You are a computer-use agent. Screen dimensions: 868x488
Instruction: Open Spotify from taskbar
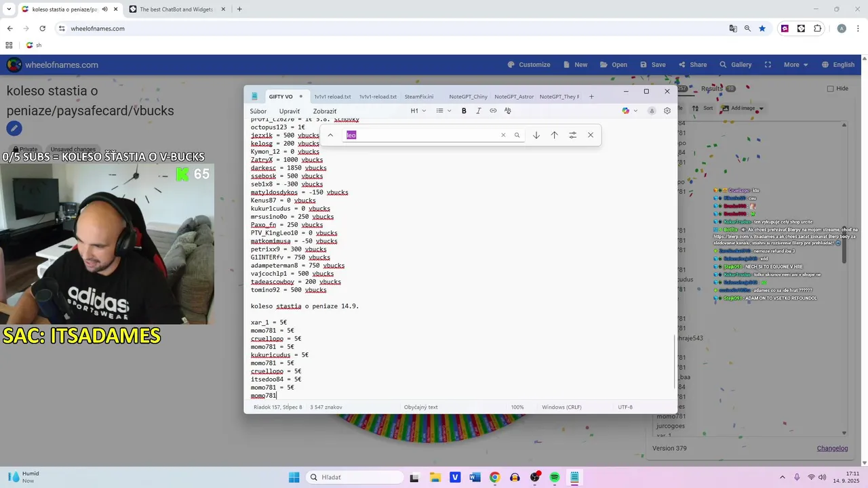click(555, 477)
